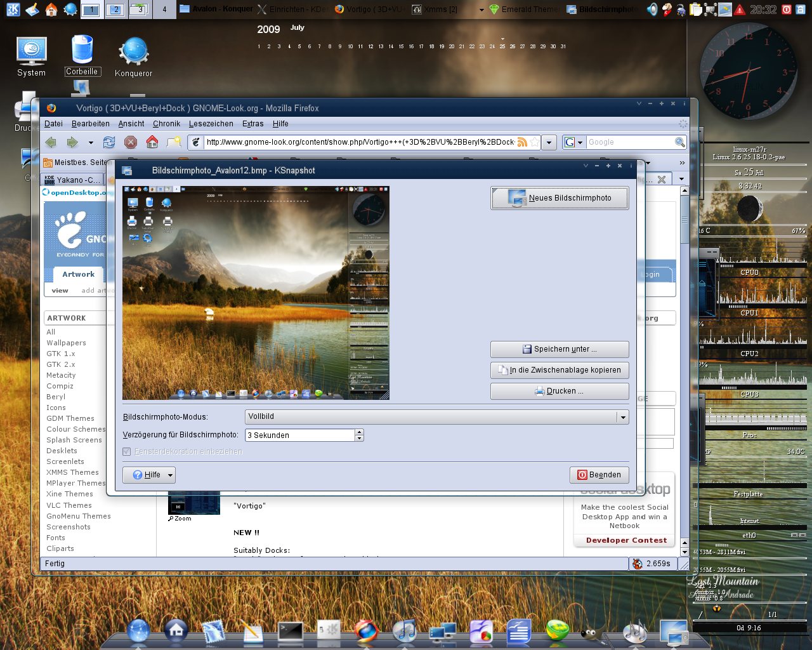Switch to Avalon - Konqueror taskbar entry
812x650 pixels.
point(216,9)
